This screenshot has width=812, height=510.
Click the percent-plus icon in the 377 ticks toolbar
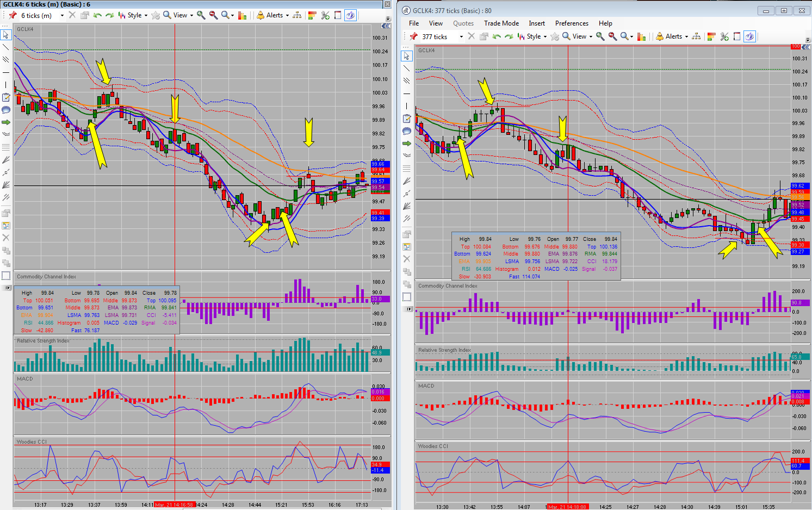tap(724, 36)
